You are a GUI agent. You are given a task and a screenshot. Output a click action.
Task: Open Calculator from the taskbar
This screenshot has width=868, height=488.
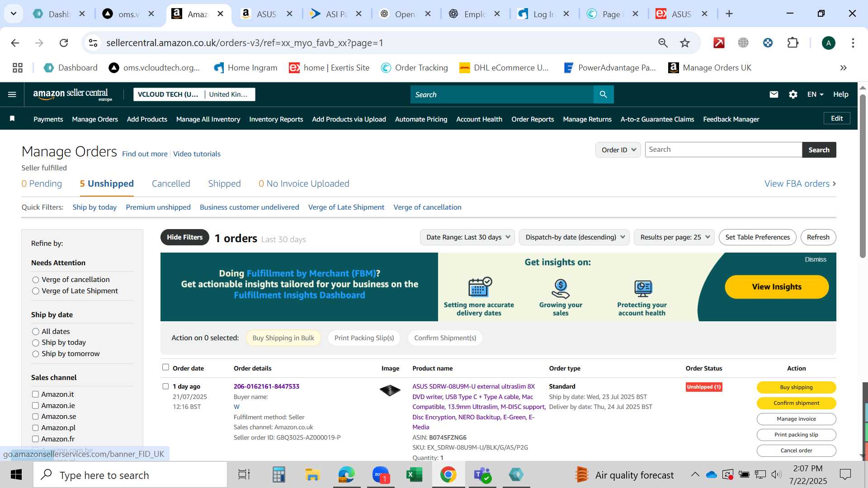tap(278, 475)
